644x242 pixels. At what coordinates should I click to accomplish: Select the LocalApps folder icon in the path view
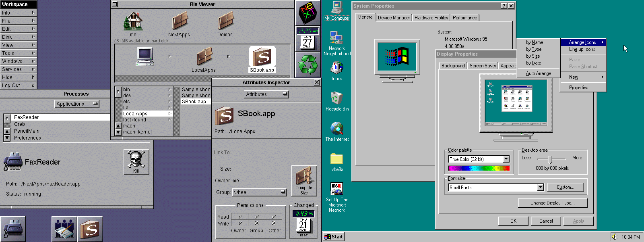[204, 56]
